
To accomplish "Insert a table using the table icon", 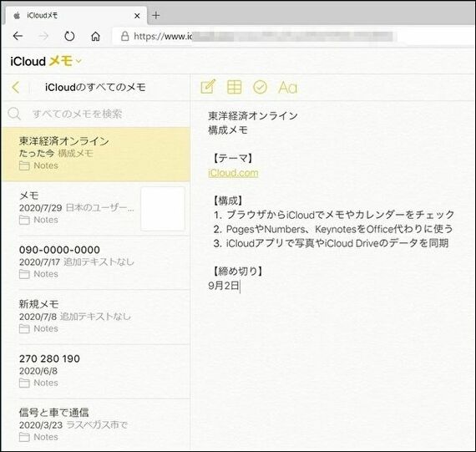I will pos(235,87).
